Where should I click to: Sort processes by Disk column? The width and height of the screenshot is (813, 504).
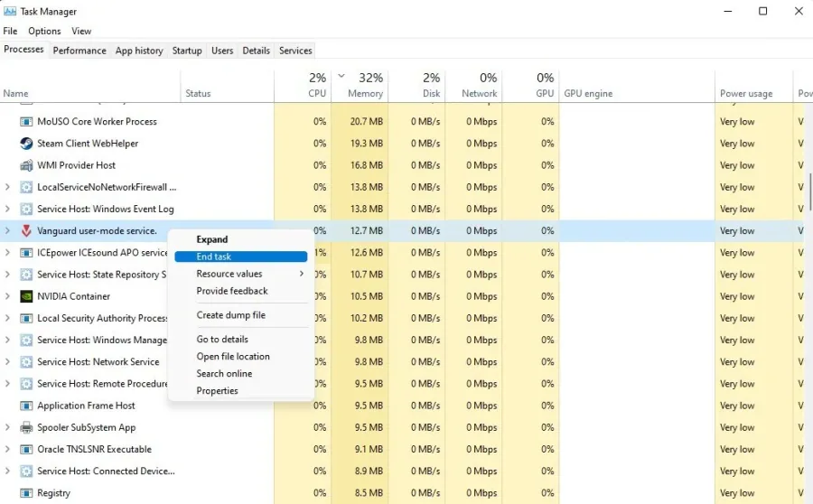click(x=416, y=86)
